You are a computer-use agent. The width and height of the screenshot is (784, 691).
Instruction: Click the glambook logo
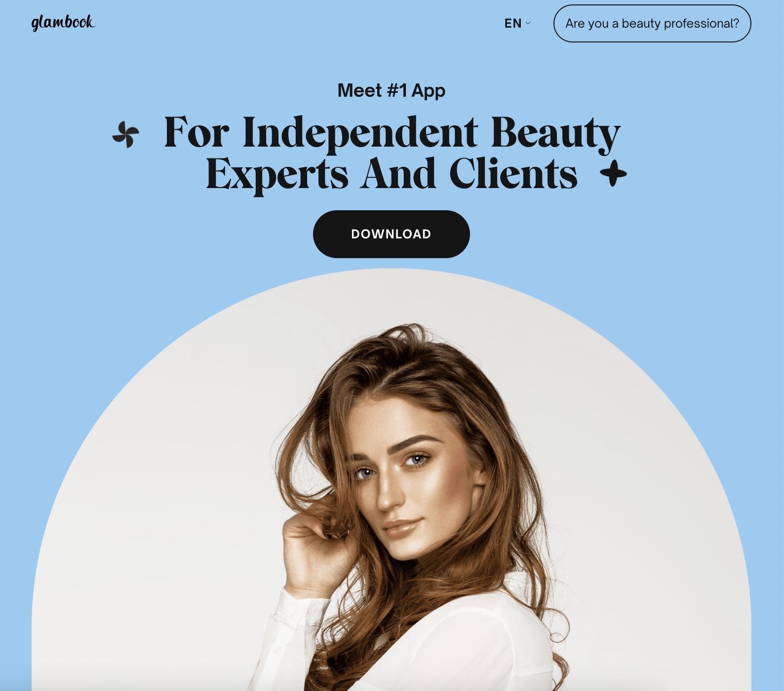pos(63,23)
